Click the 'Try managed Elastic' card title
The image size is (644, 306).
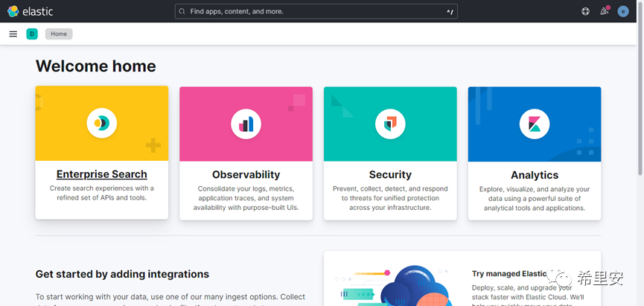tap(509, 273)
